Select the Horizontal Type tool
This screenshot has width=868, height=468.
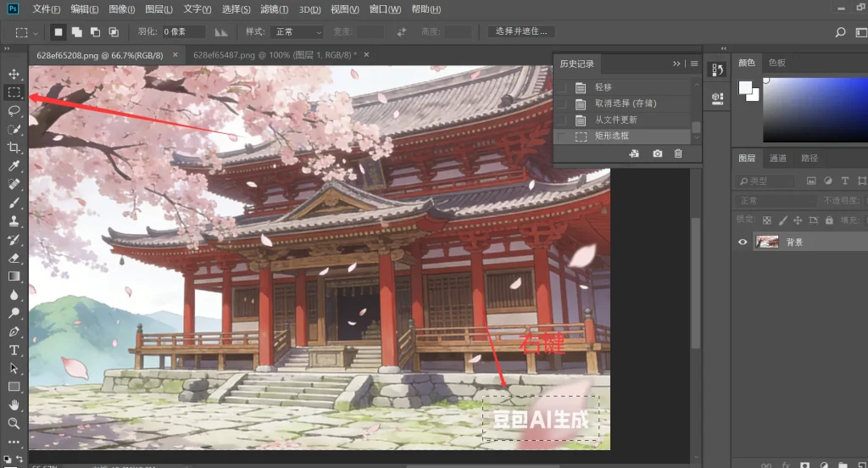coord(14,350)
